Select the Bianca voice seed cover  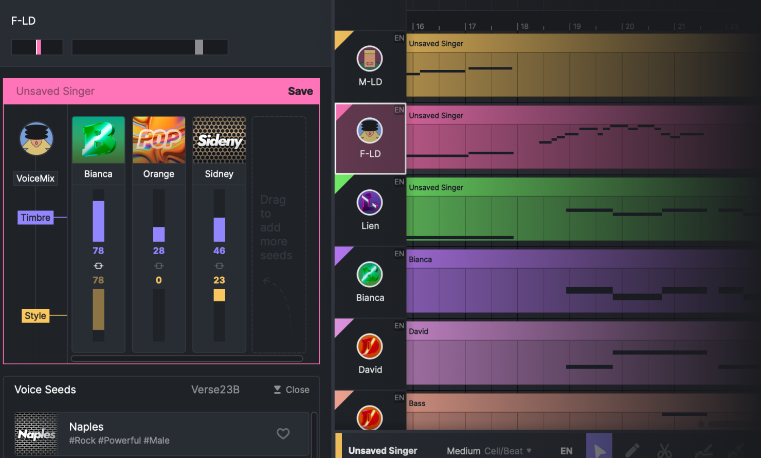[99, 140]
